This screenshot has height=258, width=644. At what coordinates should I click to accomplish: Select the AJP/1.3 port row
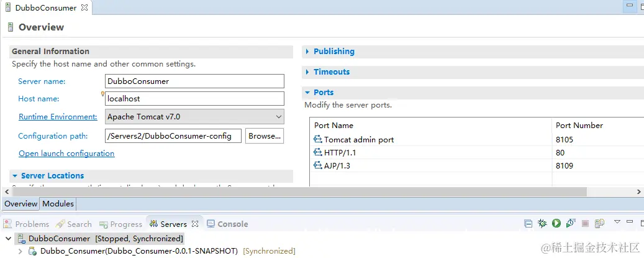(x=476, y=165)
